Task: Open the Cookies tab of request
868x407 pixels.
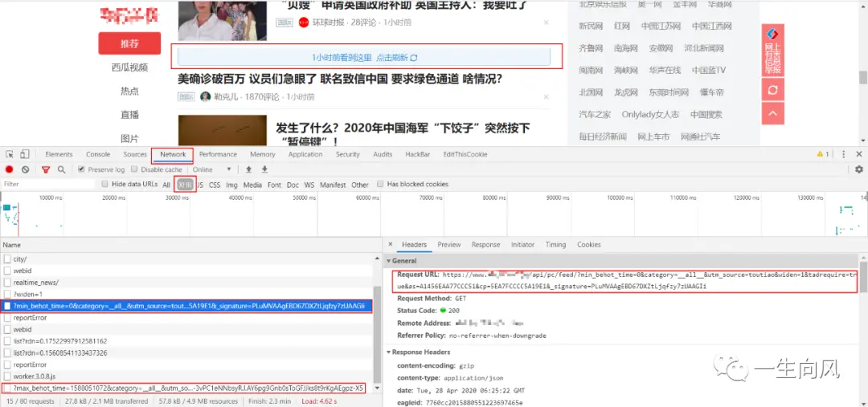Action: click(589, 244)
